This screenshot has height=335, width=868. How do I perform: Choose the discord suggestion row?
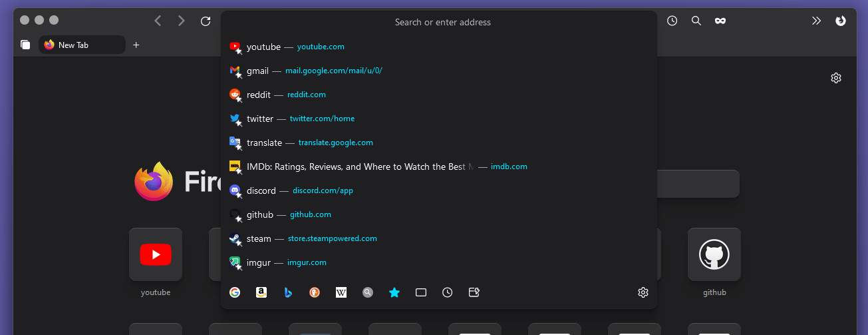tap(439, 190)
